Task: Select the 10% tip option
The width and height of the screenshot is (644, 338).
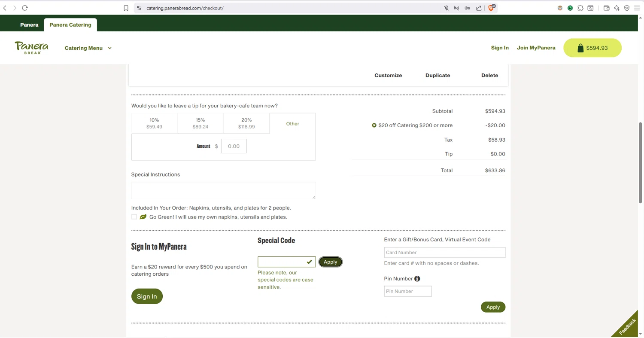Action: (154, 123)
